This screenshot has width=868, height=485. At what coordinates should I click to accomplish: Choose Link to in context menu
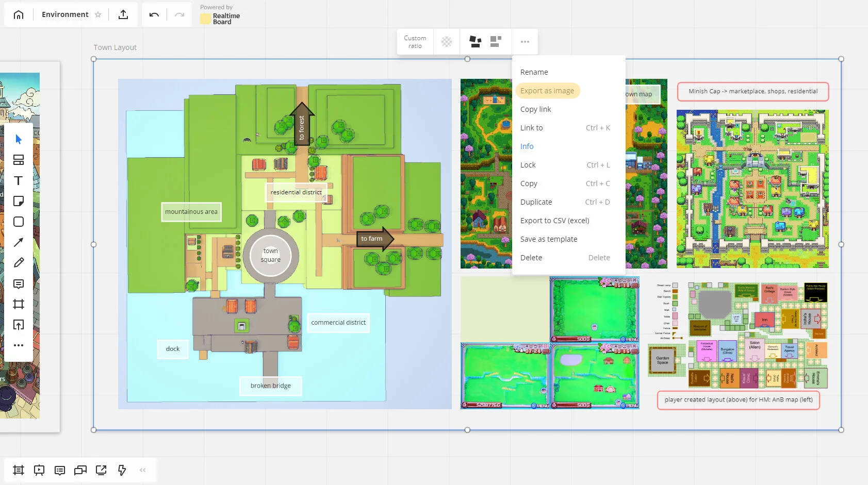point(568,128)
